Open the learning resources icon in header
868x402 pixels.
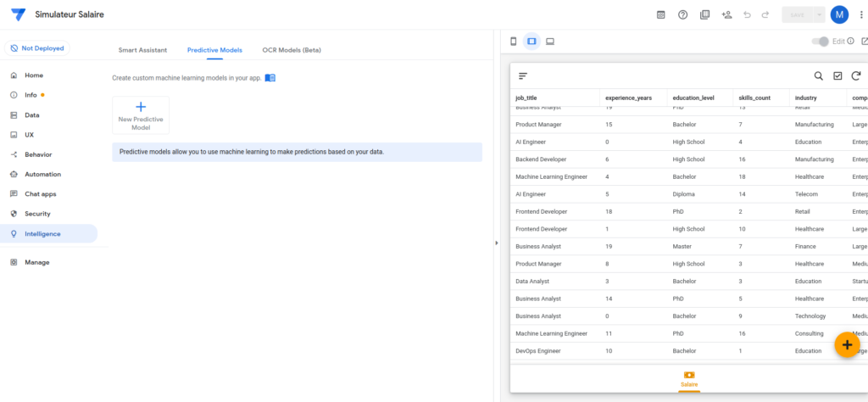pos(704,15)
